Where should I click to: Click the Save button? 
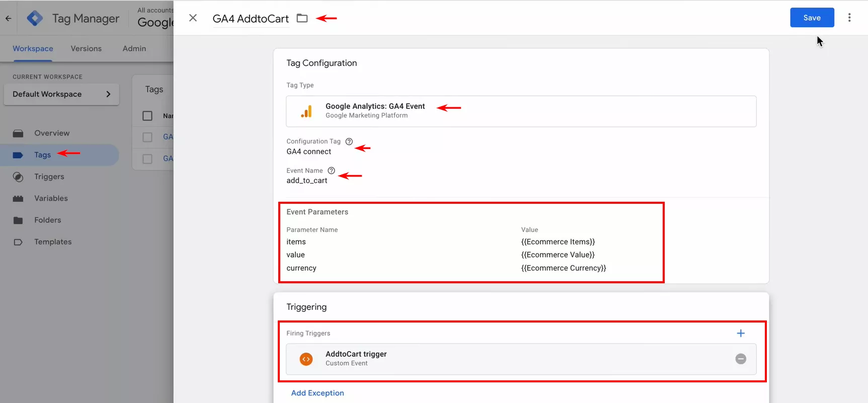812,18
